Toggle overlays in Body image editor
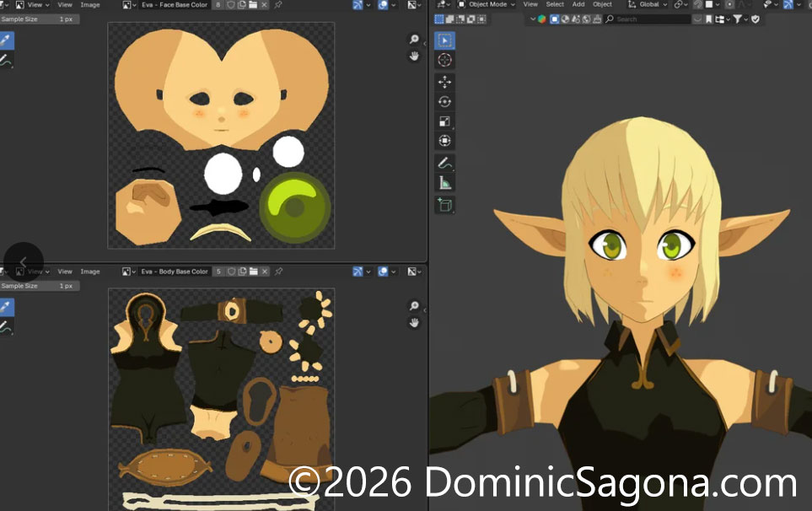Viewport: 812px width, 511px height. (x=383, y=272)
